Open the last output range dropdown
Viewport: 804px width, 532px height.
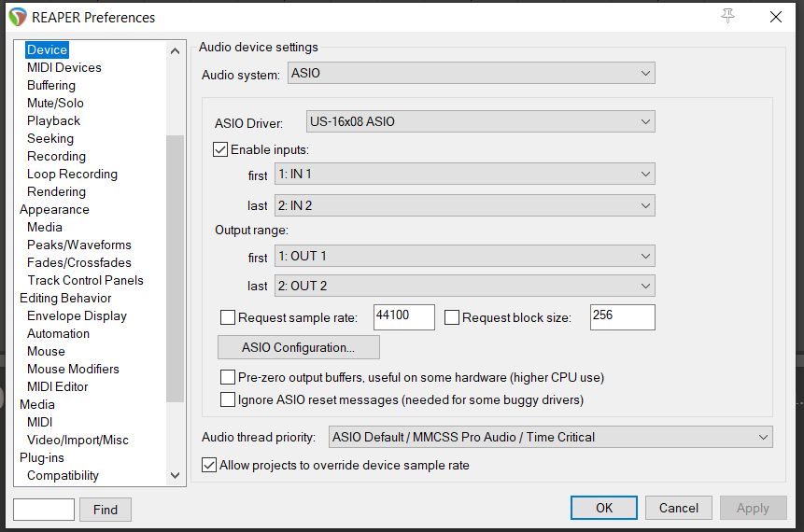[x=463, y=287]
